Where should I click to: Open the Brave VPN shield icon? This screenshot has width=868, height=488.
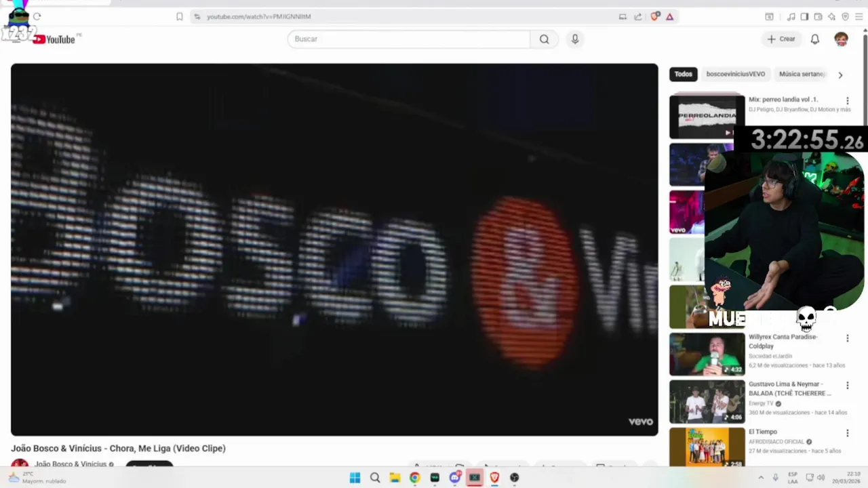pyautogui.click(x=845, y=16)
